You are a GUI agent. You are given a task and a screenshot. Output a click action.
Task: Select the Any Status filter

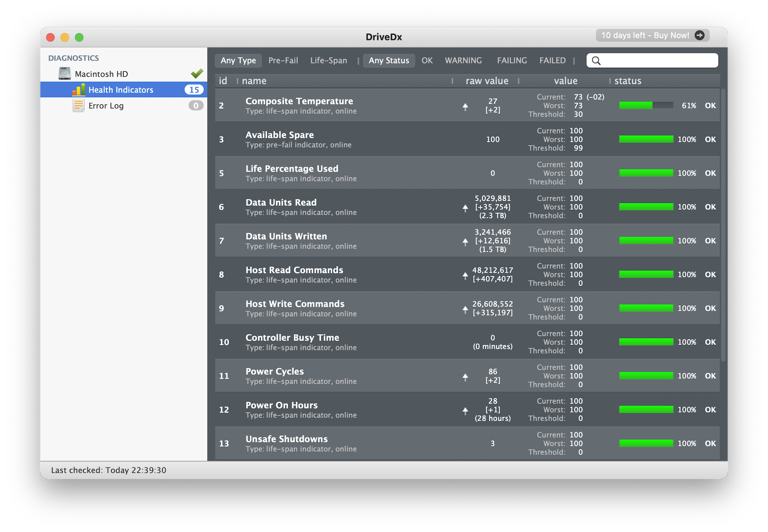[x=389, y=61]
